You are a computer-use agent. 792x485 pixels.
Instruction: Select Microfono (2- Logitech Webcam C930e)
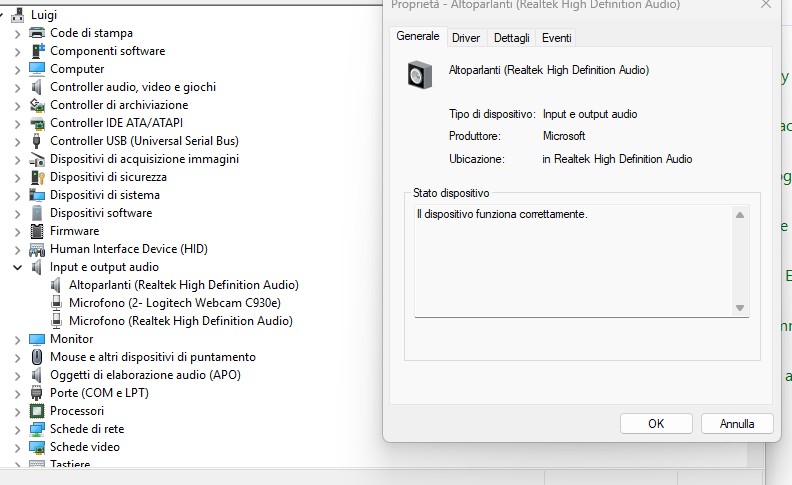click(175, 303)
